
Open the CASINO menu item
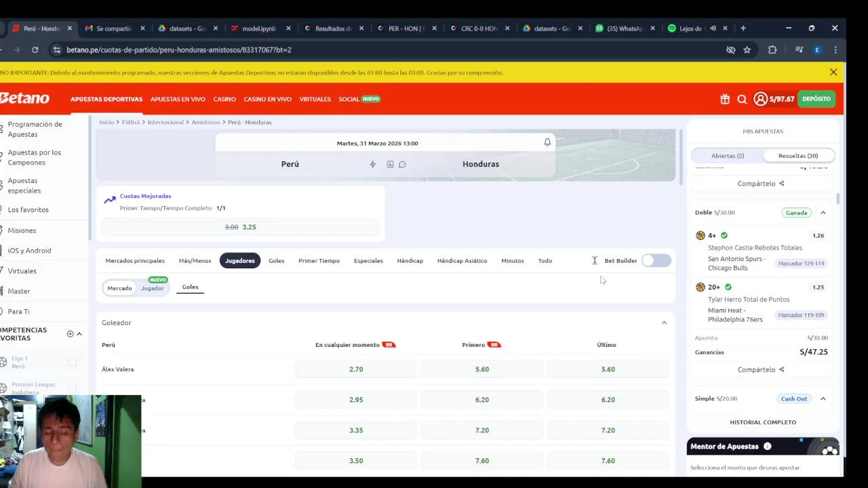click(224, 99)
